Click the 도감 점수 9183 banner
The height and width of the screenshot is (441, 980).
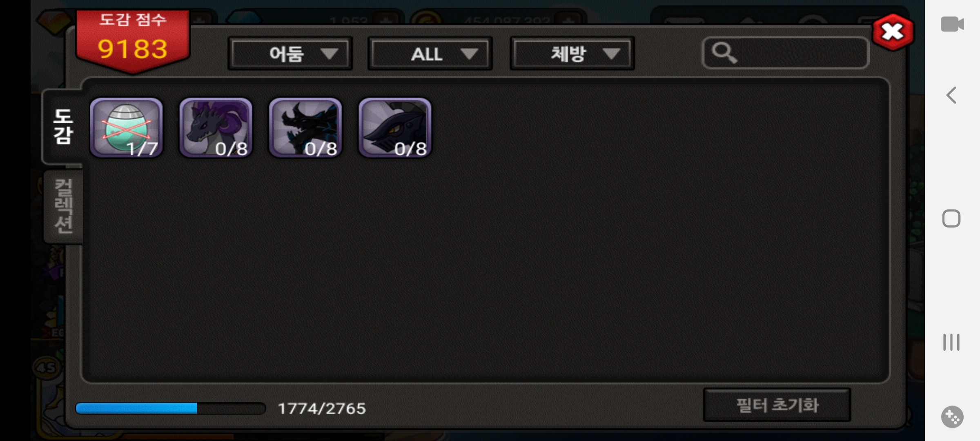(x=133, y=41)
